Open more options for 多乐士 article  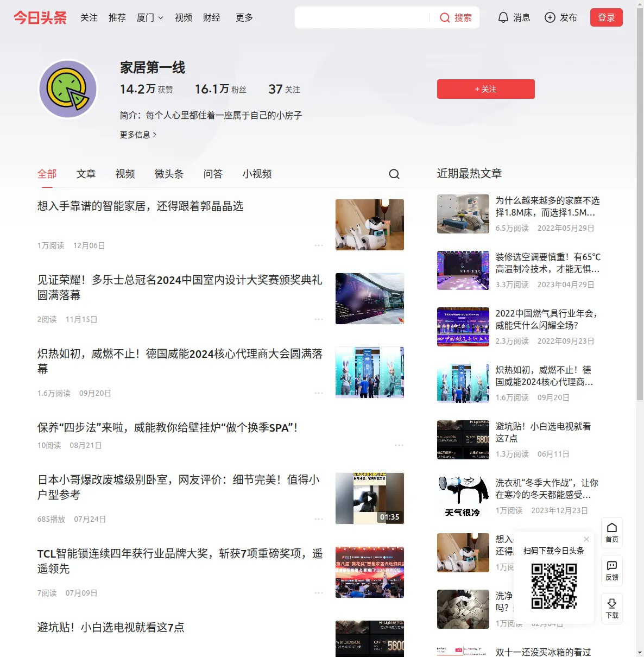(319, 319)
